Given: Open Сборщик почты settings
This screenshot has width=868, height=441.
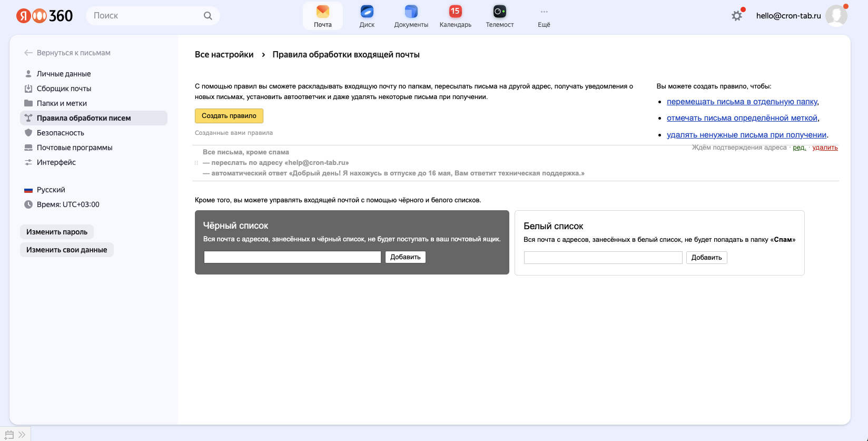Looking at the screenshot, I should (x=64, y=89).
